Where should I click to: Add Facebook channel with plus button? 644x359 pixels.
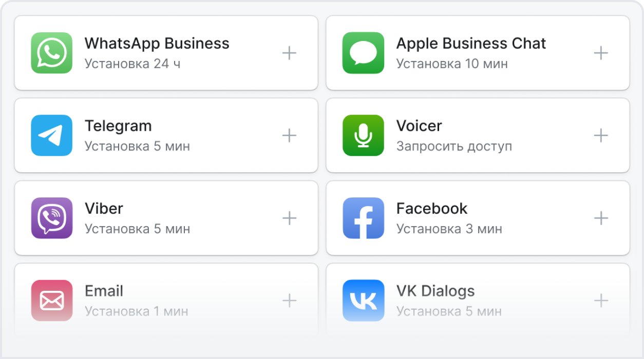point(601,218)
